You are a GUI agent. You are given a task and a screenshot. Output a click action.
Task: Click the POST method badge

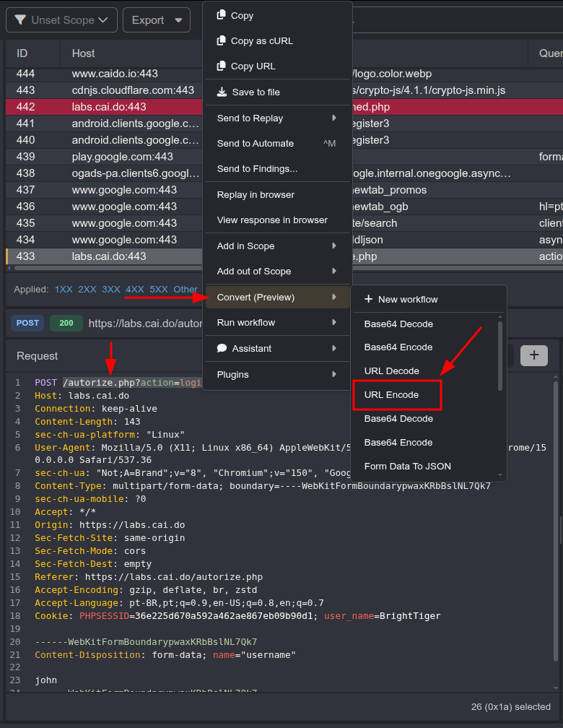point(27,323)
